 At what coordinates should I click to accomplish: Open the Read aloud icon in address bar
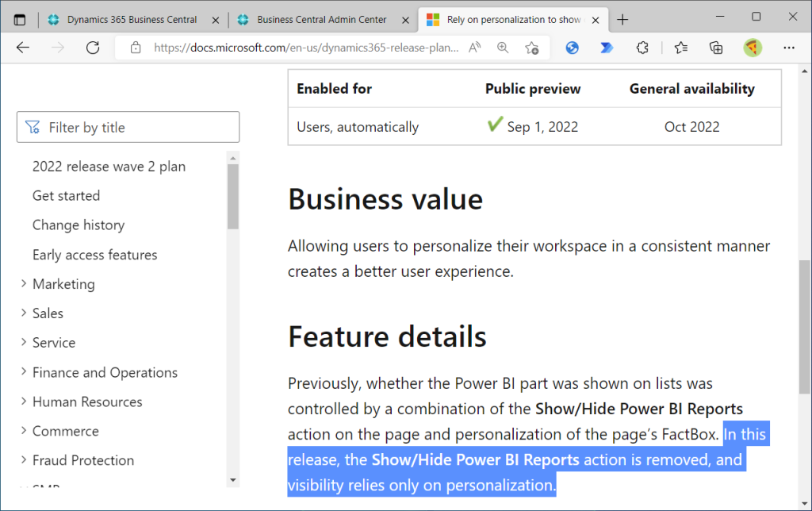(x=475, y=48)
